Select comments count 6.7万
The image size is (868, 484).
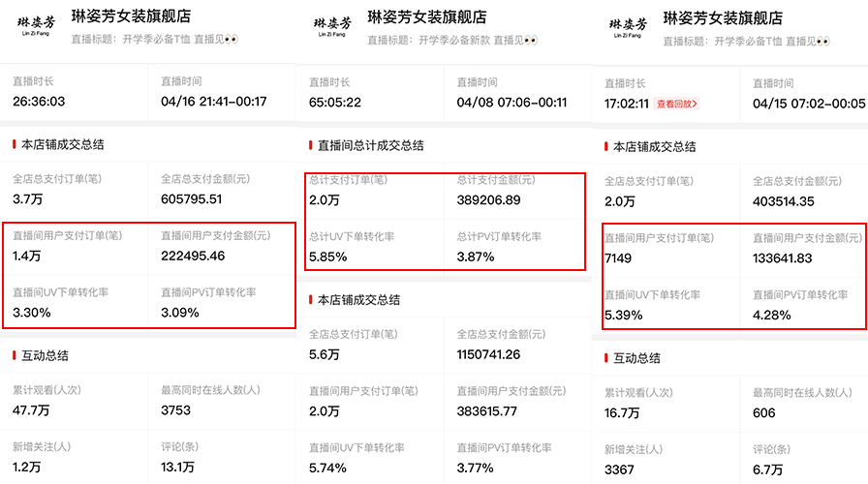pyautogui.click(x=768, y=470)
